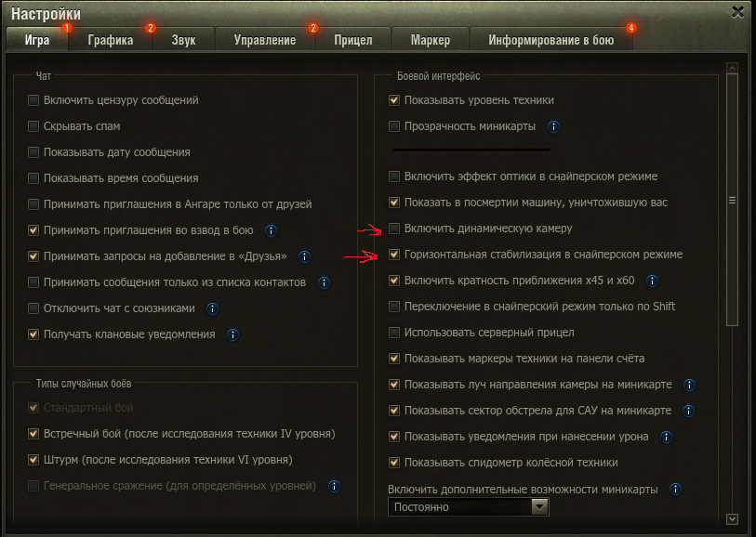
Task: Switch to the Игра tab
Action: [x=37, y=39]
